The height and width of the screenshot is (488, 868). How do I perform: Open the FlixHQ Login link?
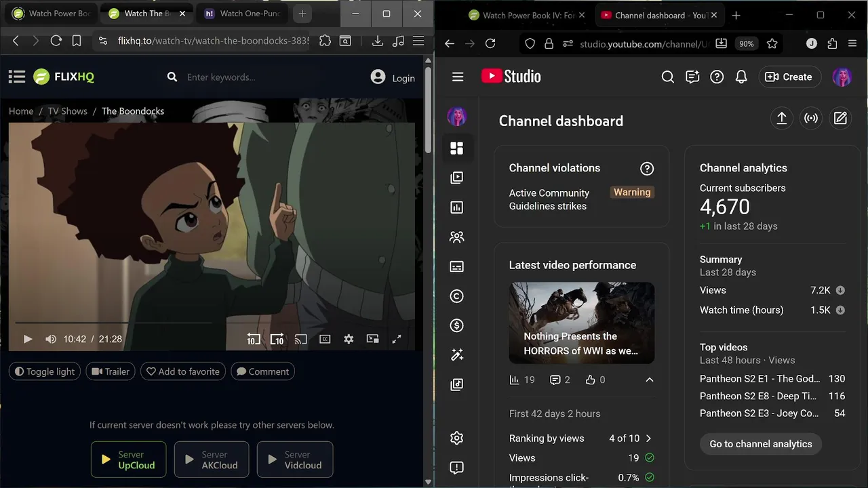pyautogui.click(x=393, y=77)
